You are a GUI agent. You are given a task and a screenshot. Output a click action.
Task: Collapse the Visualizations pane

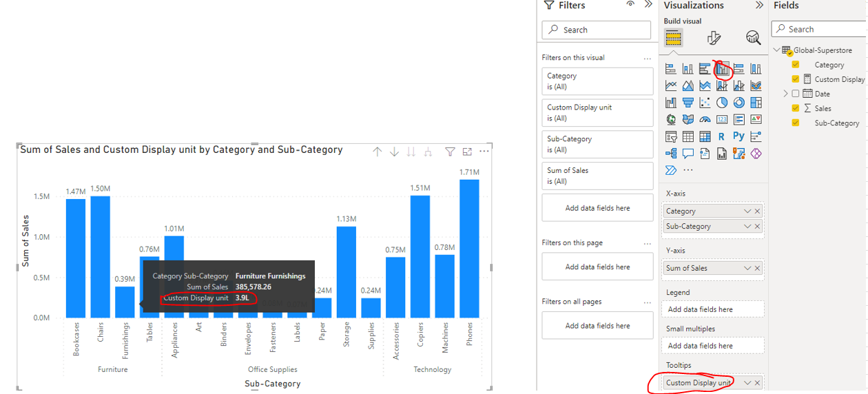pos(759,5)
